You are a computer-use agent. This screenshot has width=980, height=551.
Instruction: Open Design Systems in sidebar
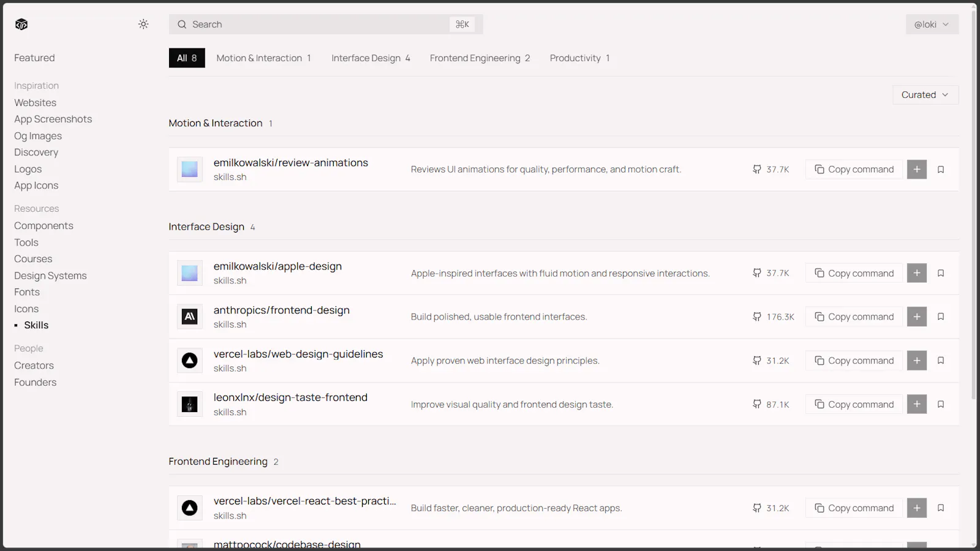click(x=50, y=276)
